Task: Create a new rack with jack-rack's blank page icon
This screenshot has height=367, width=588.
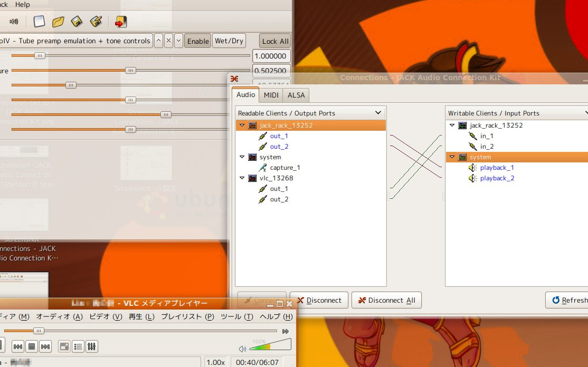Action: (x=39, y=22)
